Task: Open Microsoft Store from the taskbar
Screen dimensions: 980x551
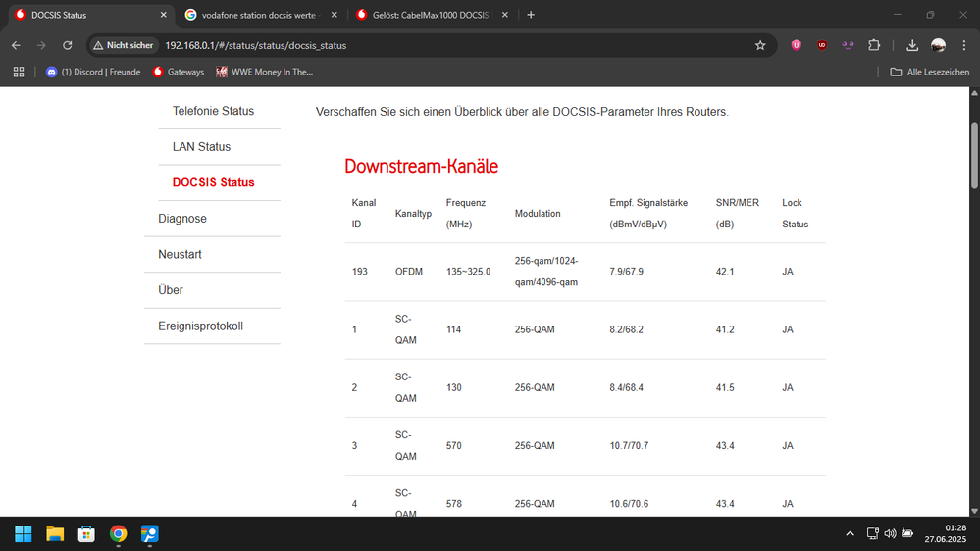Action: (x=86, y=534)
